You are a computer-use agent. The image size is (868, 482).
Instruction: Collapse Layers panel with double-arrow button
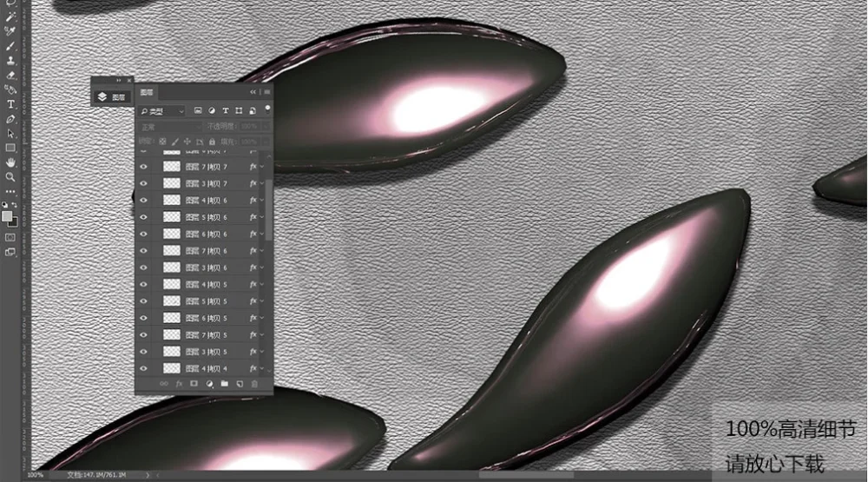point(253,92)
